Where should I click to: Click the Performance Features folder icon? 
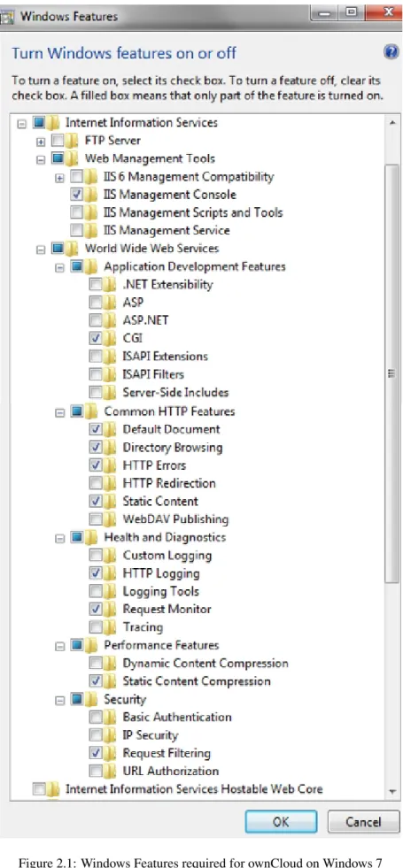point(91,645)
